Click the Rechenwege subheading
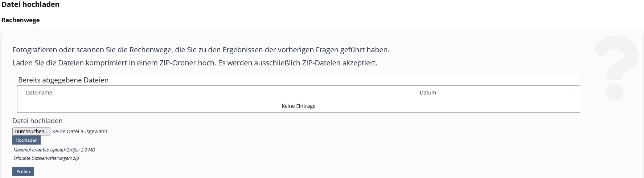 click(21, 20)
